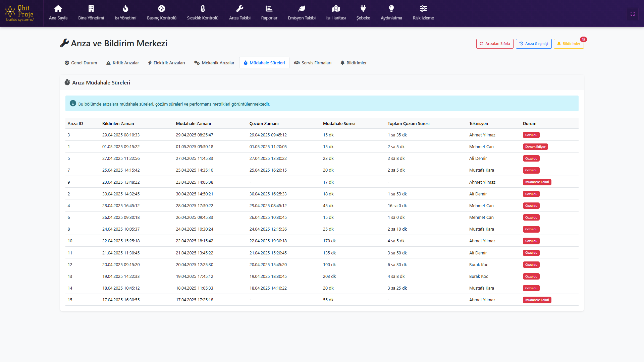
Task: Open Arıza Geçmişi button
Action: click(x=534, y=44)
